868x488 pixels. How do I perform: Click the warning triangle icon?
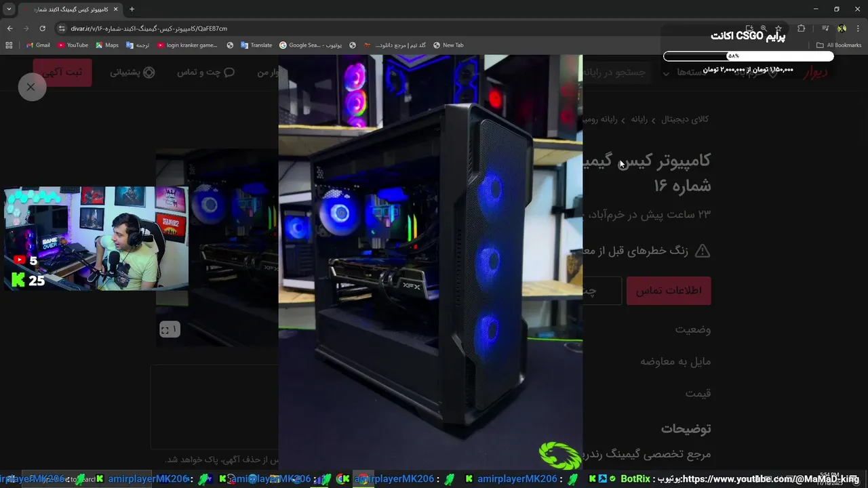[703, 251]
